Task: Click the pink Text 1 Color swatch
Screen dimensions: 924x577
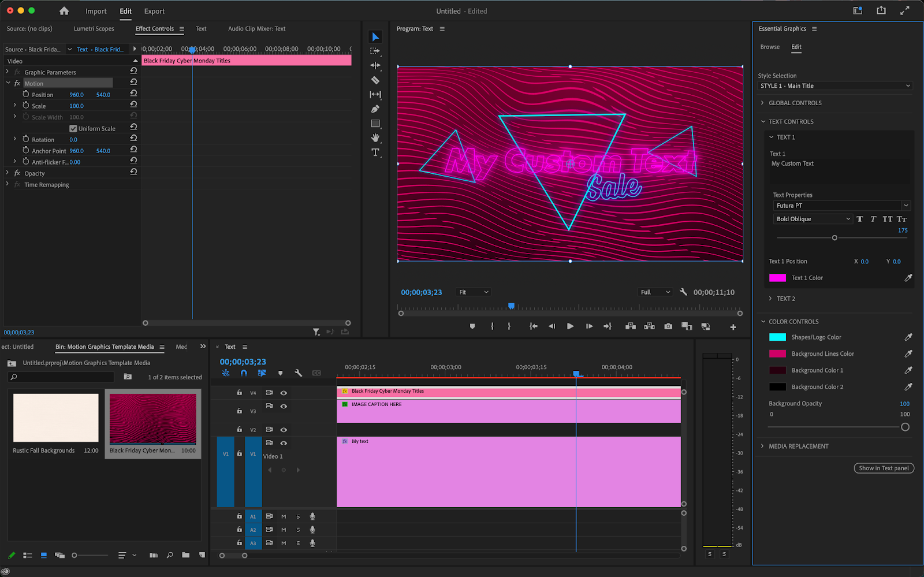Action: (x=779, y=278)
